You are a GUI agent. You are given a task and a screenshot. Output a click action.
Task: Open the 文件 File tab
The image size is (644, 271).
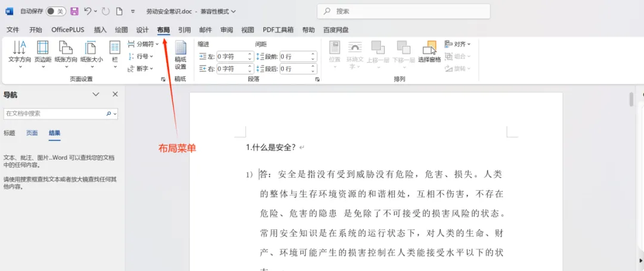click(13, 30)
